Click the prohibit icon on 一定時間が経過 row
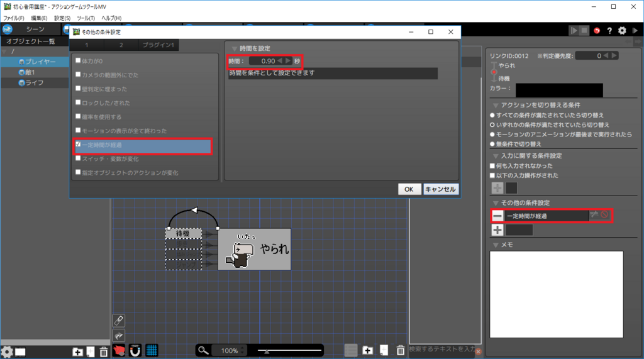644x359 pixels. [604, 215]
